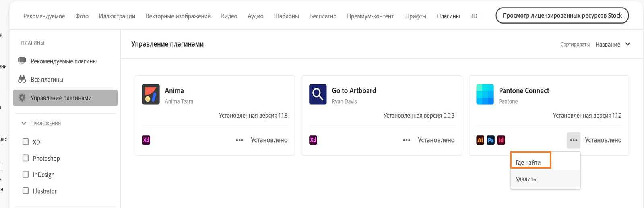The image size is (644, 208).
Task: Click the XD badge on Anima card
Action: click(x=146, y=140)
